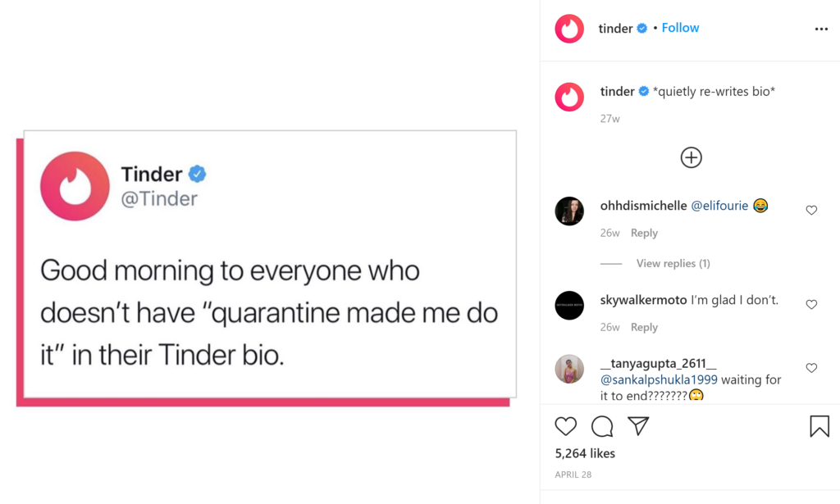Share post via paper plane icon
This screenshot has width=840, height=504.
click(x=638, y=426)
